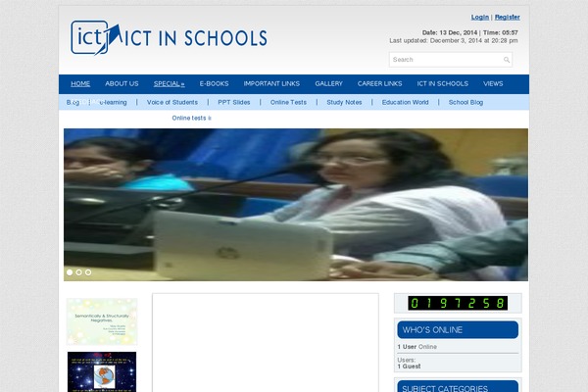Image resolution: width=588 pixels, height=392 pixels.
Task: Select the third slider dot
Action: point(88,272)
